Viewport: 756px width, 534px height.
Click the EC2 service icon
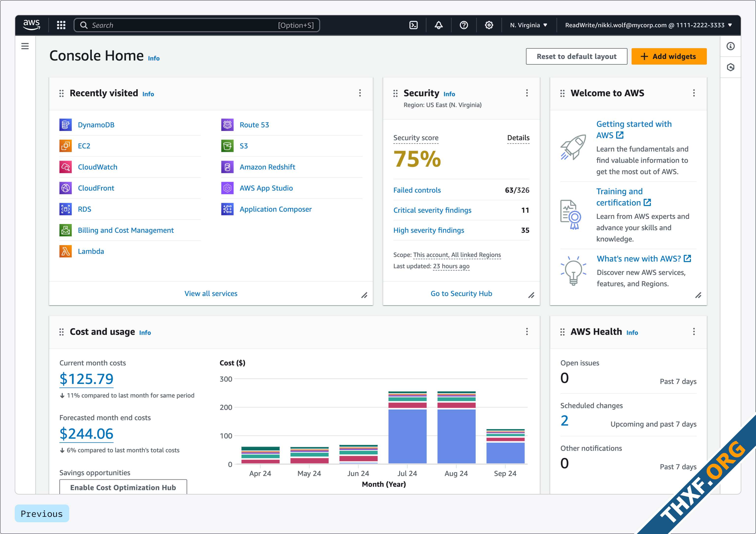[66, 146]
